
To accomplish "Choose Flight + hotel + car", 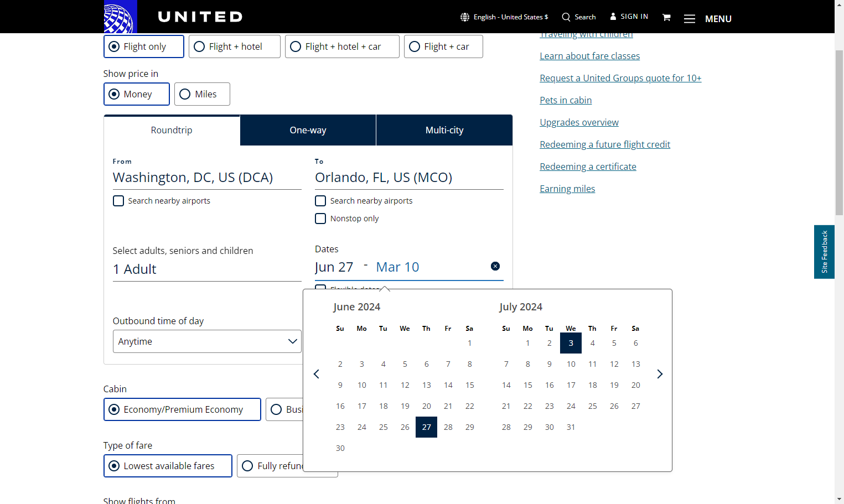I will (x=342, y=46).
